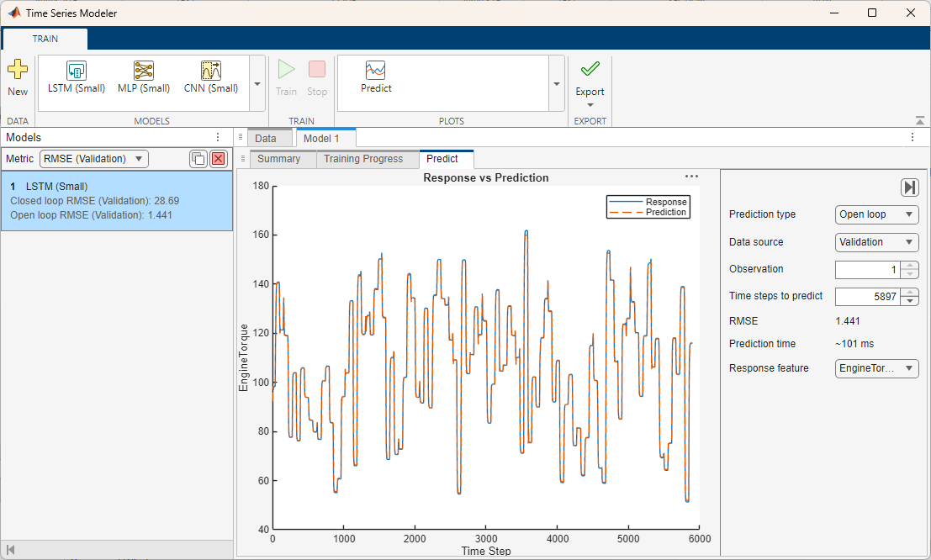The height and width of the screenshot is (560, 931).
Task: Increment Observation using the up stepper
Action: (x=910, y=265)
